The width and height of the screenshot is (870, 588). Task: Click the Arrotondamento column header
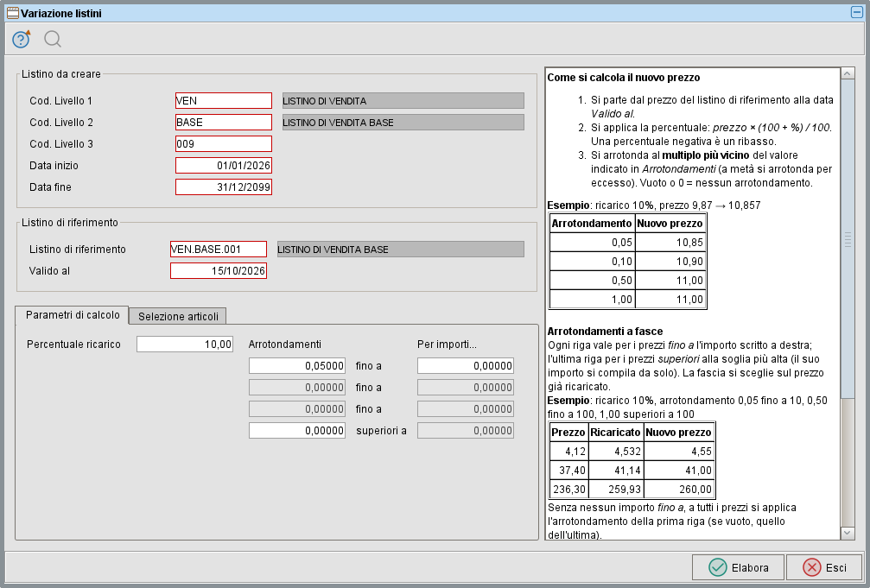[x=592, y=224]
